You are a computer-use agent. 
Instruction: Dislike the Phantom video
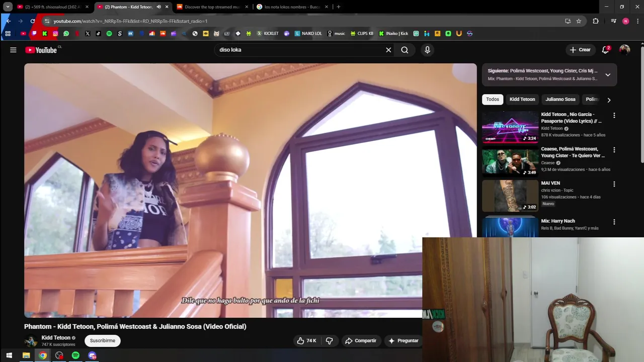pyautogui.click(x=330, y=340)
